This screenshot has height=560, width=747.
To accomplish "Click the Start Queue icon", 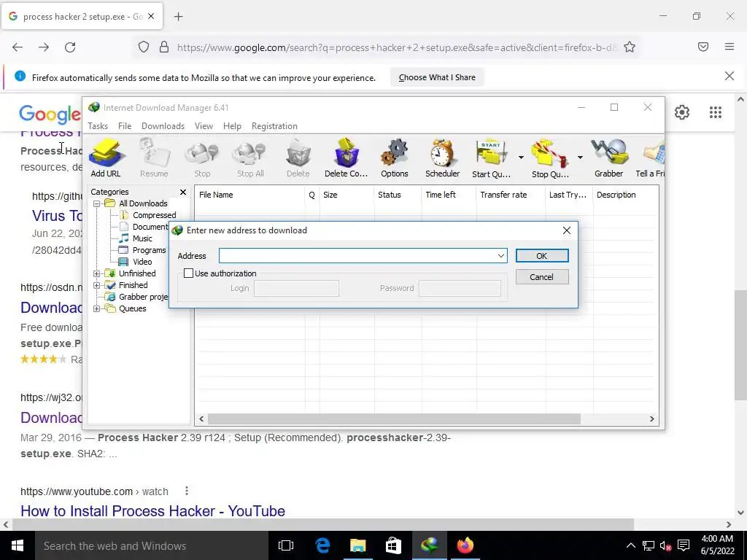I will coord(491,158).
